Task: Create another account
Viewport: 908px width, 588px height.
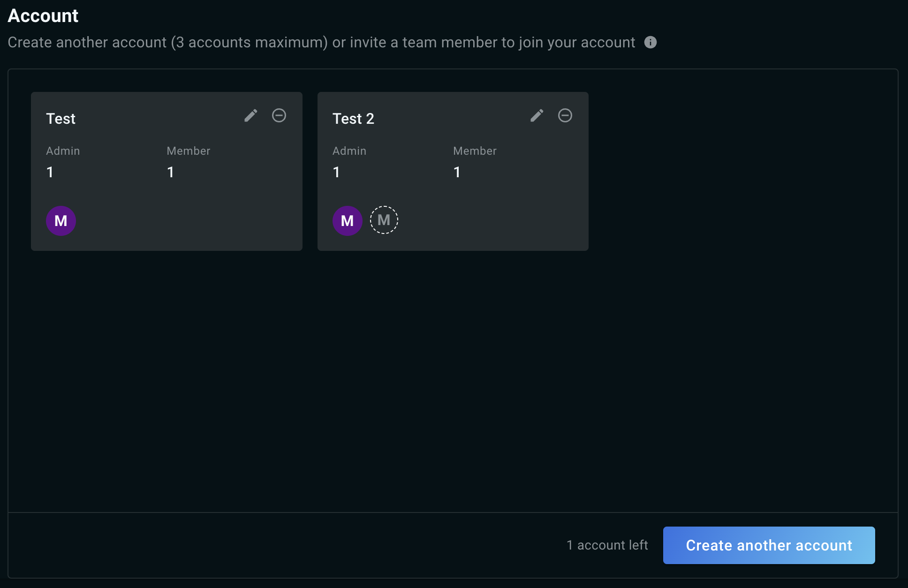Action: [x=769, y=545]
